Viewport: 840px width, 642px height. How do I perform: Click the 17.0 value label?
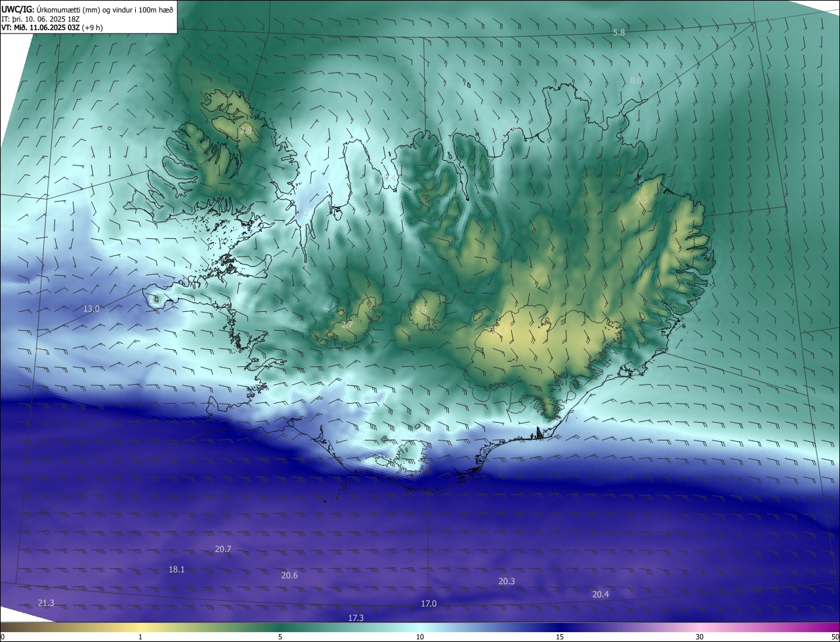click(429, 603)
